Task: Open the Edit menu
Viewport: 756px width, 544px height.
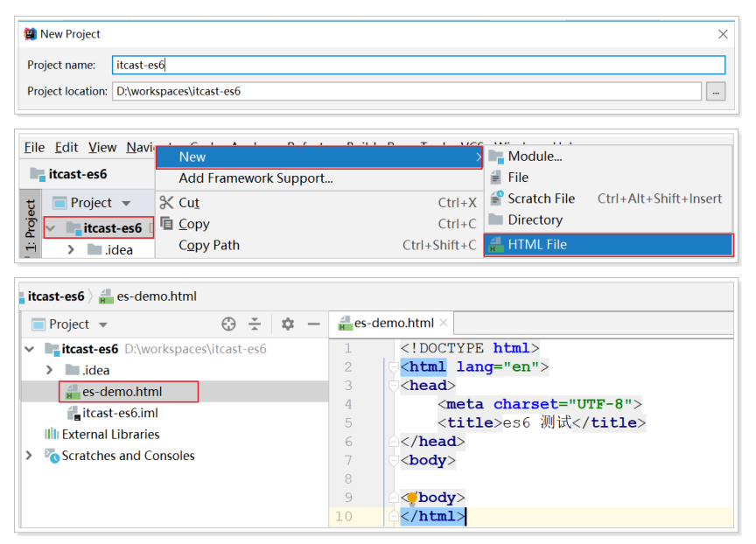Action: (66, 148)
